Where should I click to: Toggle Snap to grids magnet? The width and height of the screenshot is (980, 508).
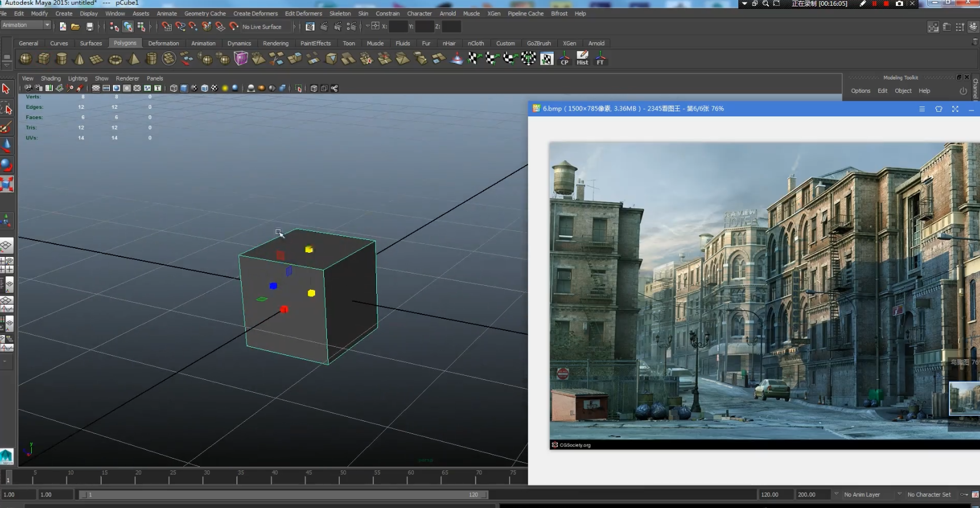coord(166,26)
